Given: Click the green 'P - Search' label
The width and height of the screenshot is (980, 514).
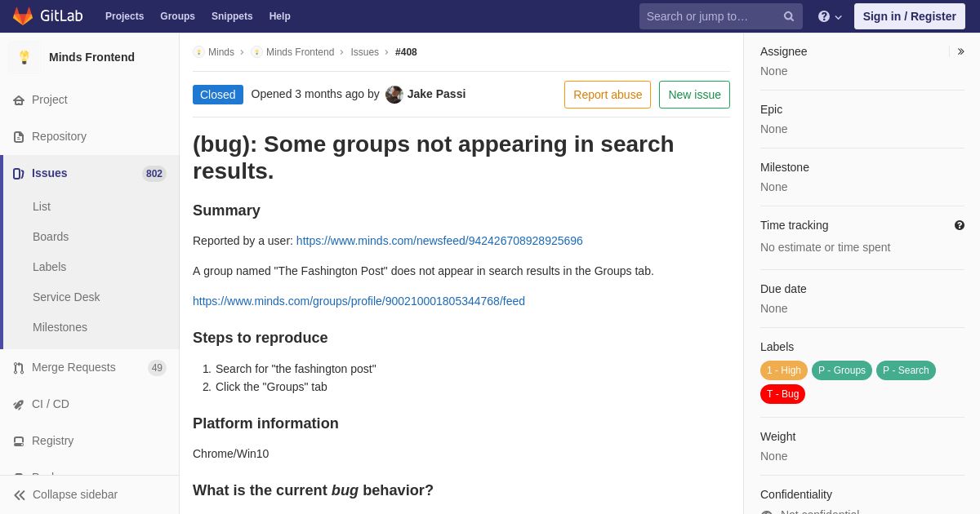Looking at the screenshot, I should (x=906, y=370).
